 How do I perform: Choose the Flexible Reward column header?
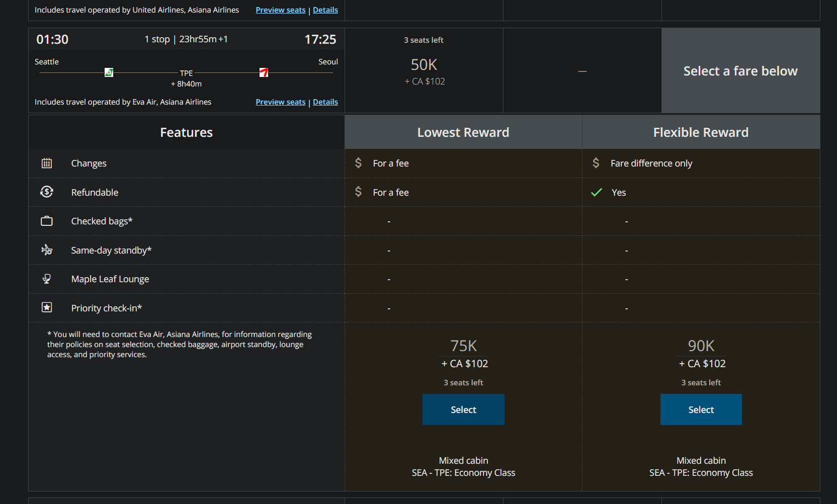coord(701,132)
